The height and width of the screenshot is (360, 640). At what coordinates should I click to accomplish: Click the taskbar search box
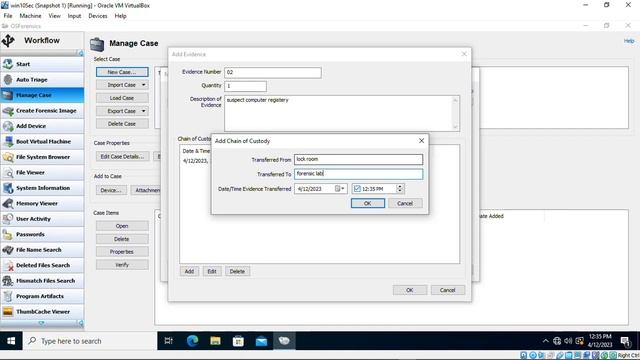click(x=90, y=341)
